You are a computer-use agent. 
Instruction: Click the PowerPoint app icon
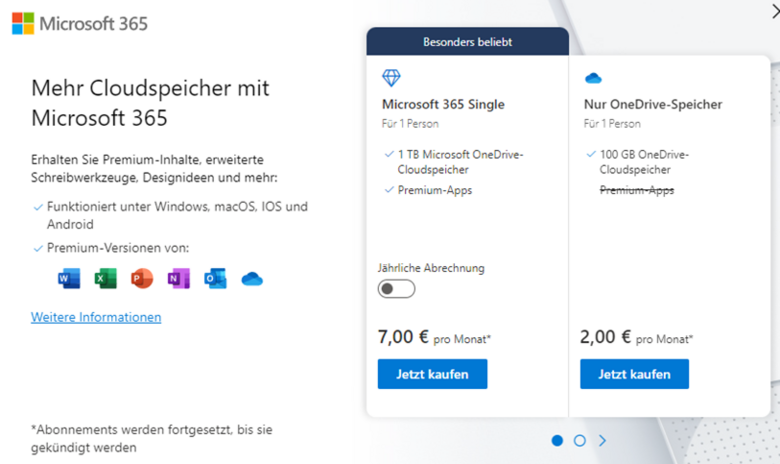point(142,278)
